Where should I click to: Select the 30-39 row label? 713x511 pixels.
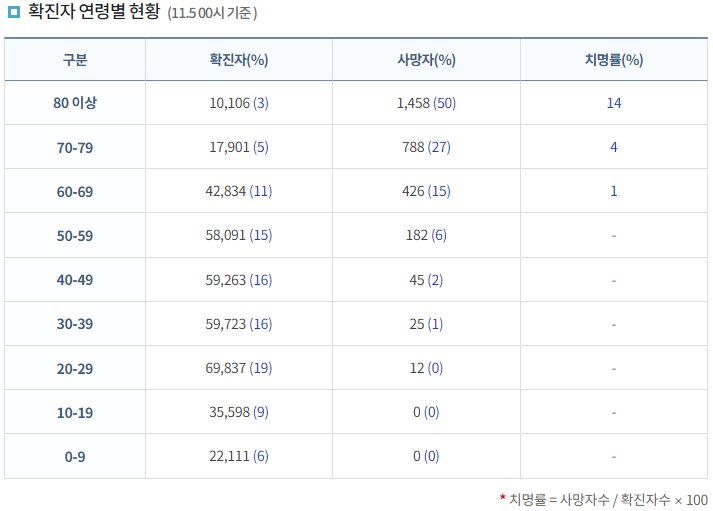[x=75, y=324]
